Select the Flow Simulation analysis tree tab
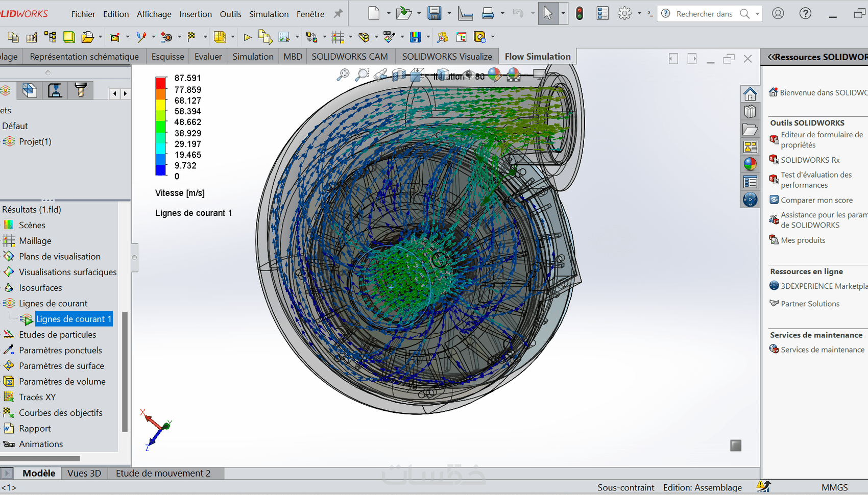 [x=5, y=91]
